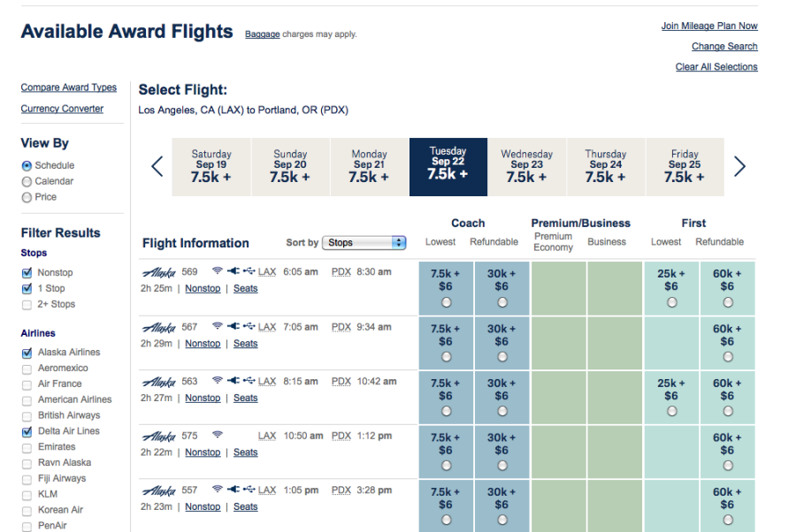
Task: Click Alaska logo on flight 557
Action: point(159,490)
